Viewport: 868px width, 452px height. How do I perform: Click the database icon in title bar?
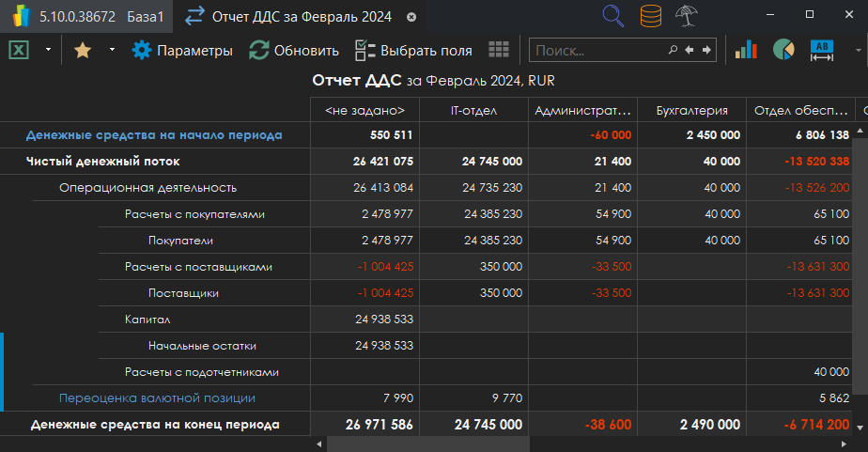click(650, 16)
